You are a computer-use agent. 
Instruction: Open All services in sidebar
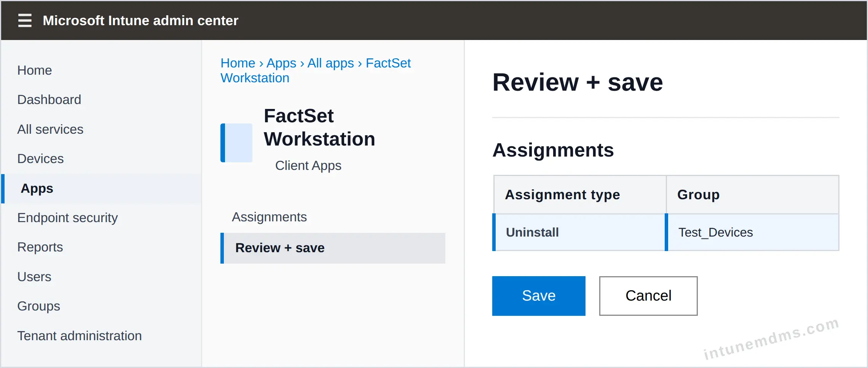point(50,130)
